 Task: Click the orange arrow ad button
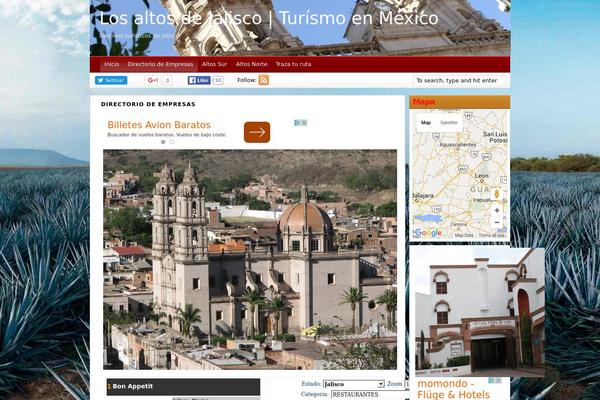(x=257, y=132)
